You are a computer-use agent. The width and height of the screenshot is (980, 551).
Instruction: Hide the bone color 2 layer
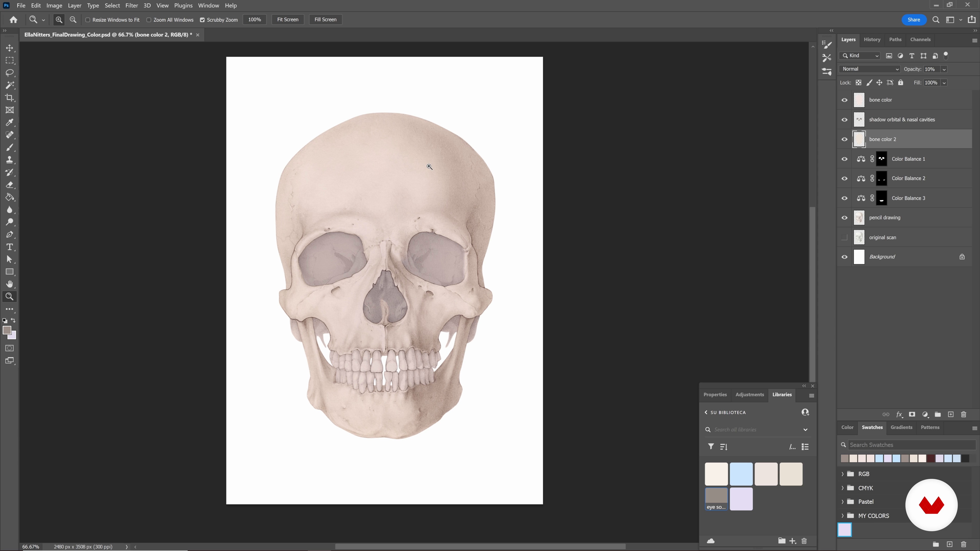(844, 139)
